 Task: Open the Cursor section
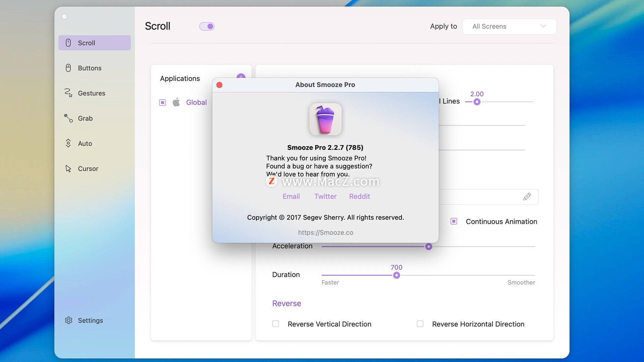[88, 169]
